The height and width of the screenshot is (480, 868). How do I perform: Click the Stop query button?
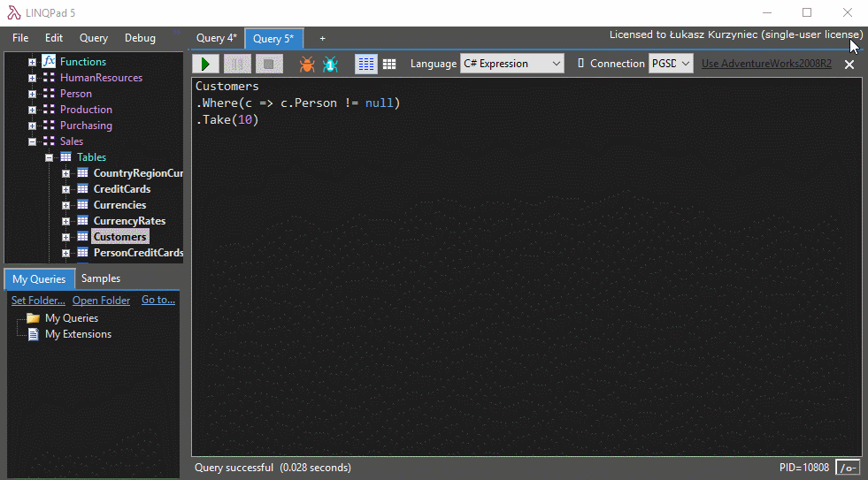pos(269,65)
